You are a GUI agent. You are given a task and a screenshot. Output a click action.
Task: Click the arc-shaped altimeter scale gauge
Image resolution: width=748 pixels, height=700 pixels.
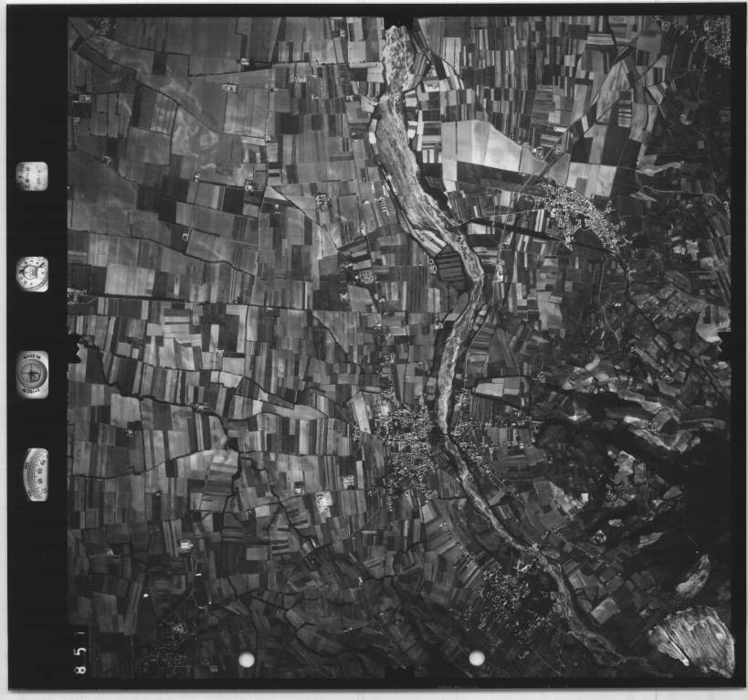[x=36, y=474]
